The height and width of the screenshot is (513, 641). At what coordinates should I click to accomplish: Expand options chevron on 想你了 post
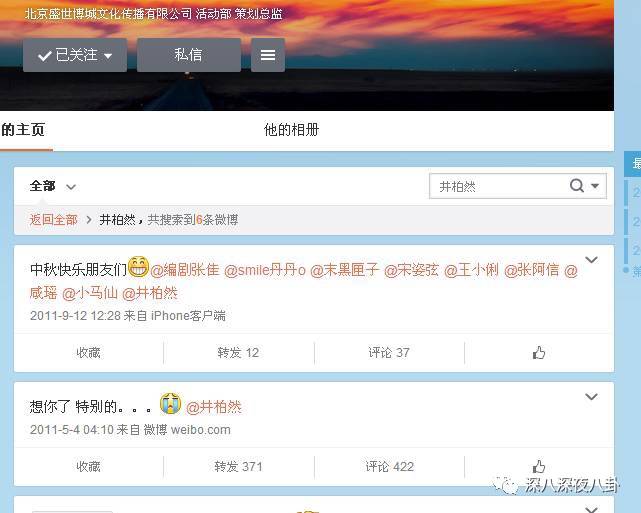point(591,397)
